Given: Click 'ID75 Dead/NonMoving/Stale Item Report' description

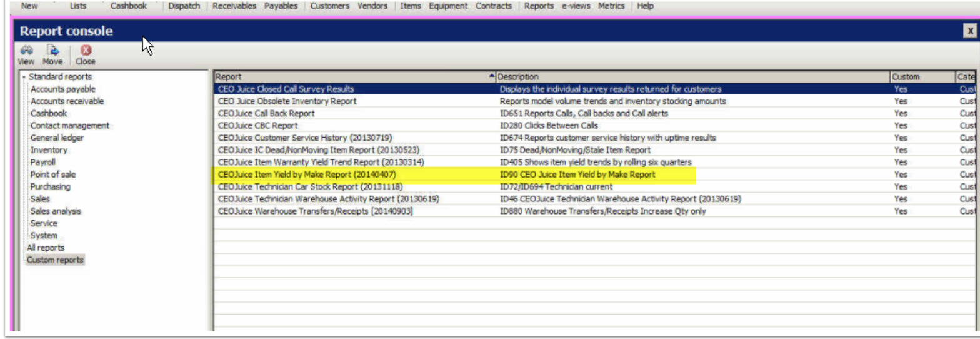Looking at the screenshot, I should (575, 150).
